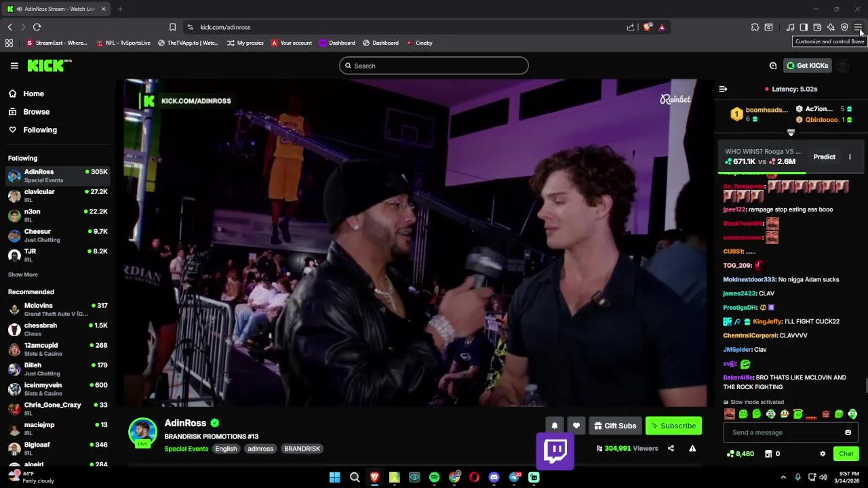Click the Predict button
868x488 pixels.
pos(825,157)
